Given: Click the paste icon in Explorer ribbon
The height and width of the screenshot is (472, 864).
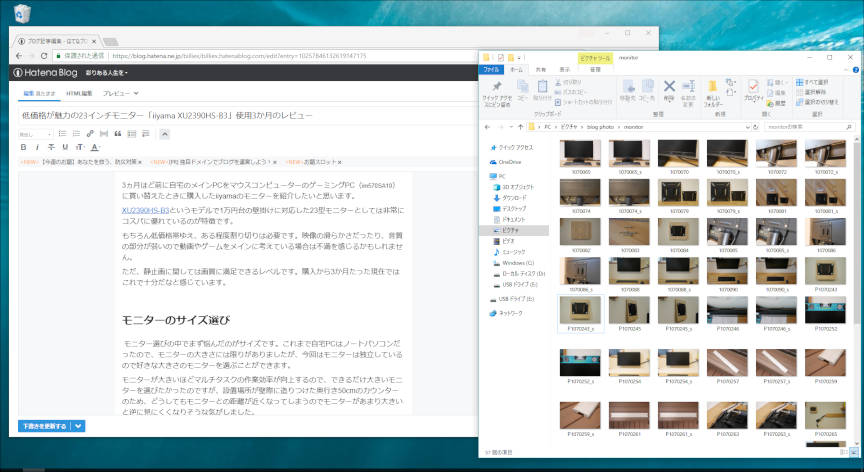Looking at the screenshot, I should [x=542, y=86].
